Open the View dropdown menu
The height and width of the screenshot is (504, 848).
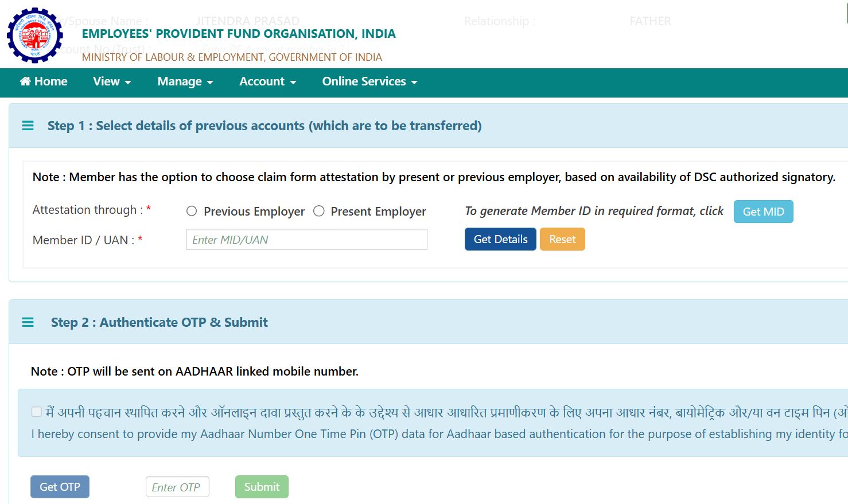click(112, 81)
